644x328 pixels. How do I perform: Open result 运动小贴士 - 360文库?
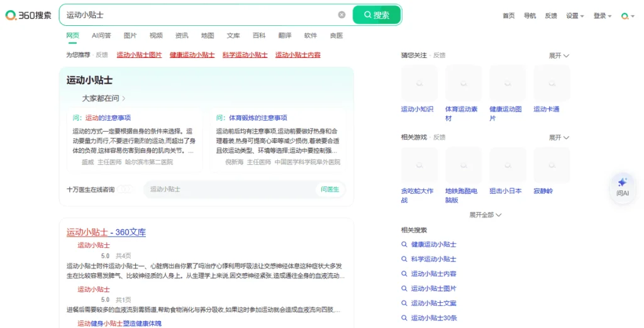coord(106,232)
